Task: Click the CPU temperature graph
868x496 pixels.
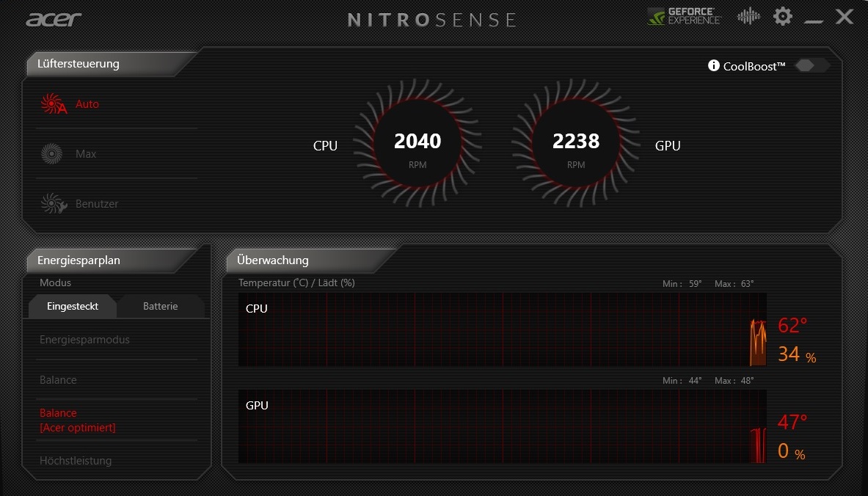Action: [503, 329]
